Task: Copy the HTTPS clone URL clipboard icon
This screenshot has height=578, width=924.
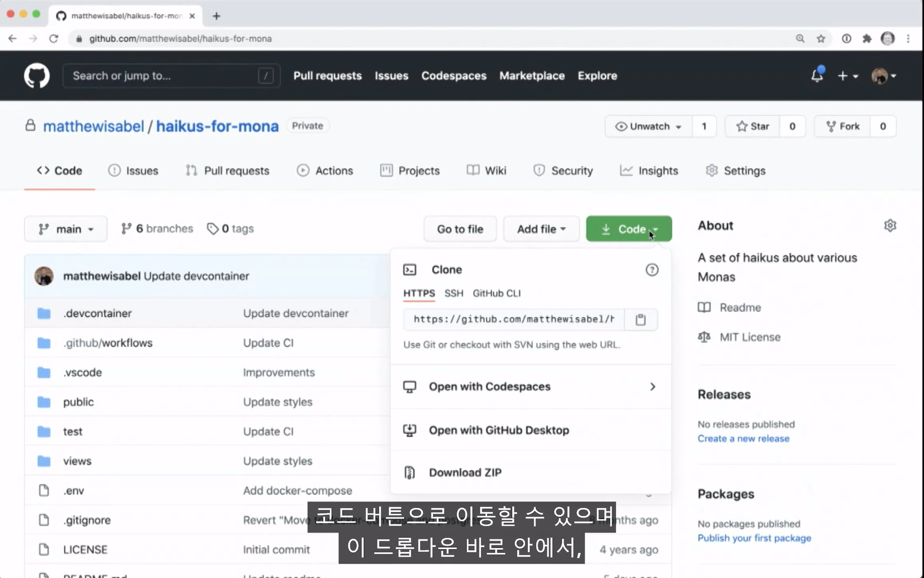Action: point(641,320)
